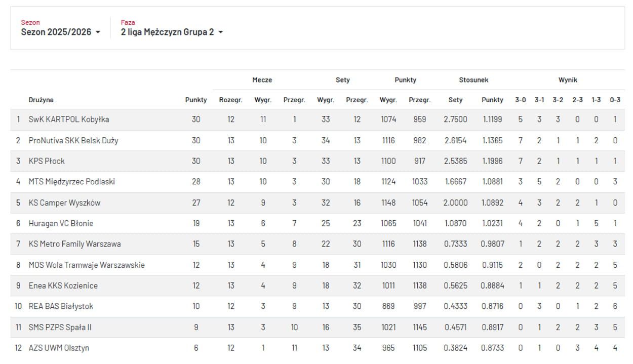Image resolution: width=633 pixels, height=364 pixels.
Task: Click the Drużyna column header
Action: coord(41,100)
